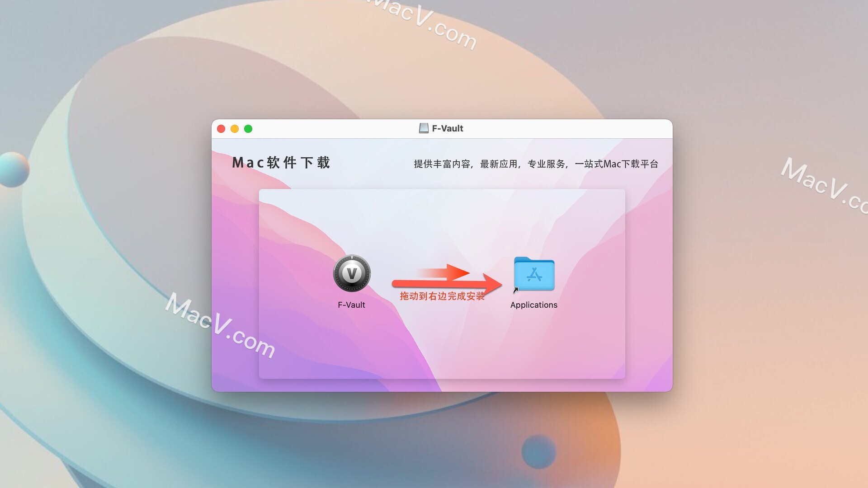Open the Applications folder icon
868x488 pixels.
point(533,276)
